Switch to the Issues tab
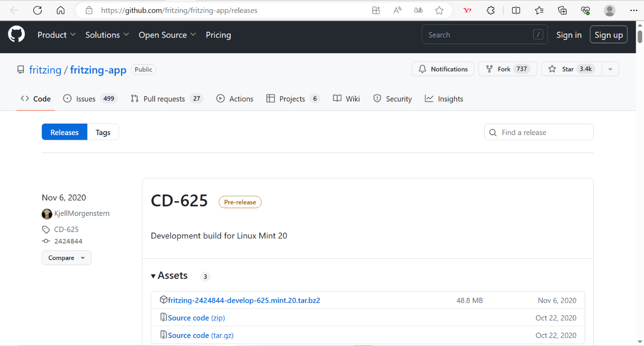The height and width of the screenshot is (346, 644). click(90, 99)
